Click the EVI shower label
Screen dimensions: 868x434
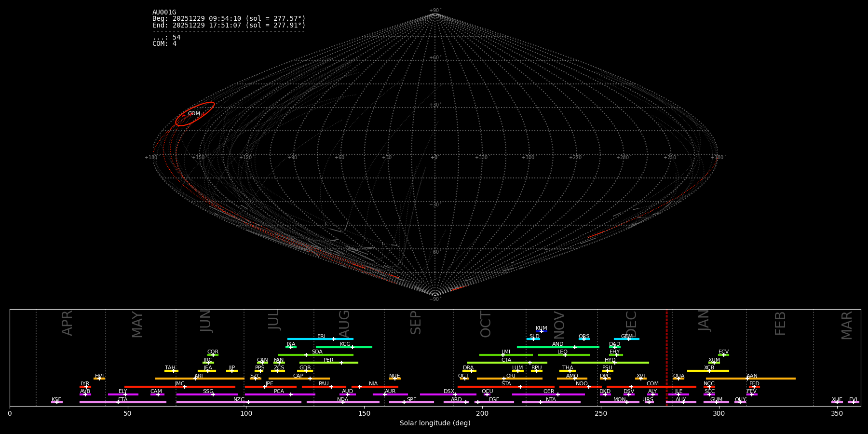[x=853, y=400]
